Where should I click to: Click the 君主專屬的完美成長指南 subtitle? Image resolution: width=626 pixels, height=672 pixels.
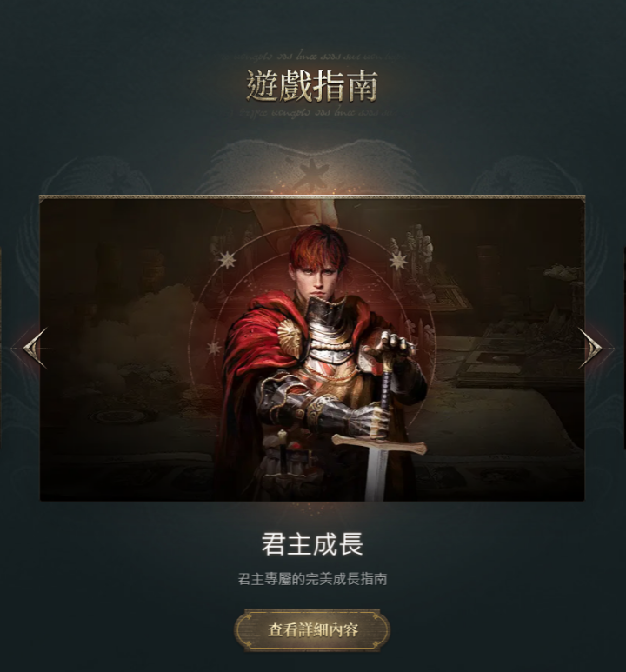click(312, 579)
